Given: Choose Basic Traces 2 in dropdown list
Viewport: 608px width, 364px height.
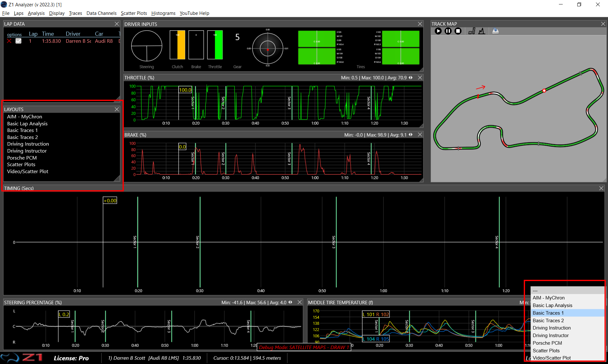Looking at the screenshot, I should click(568, 321).
